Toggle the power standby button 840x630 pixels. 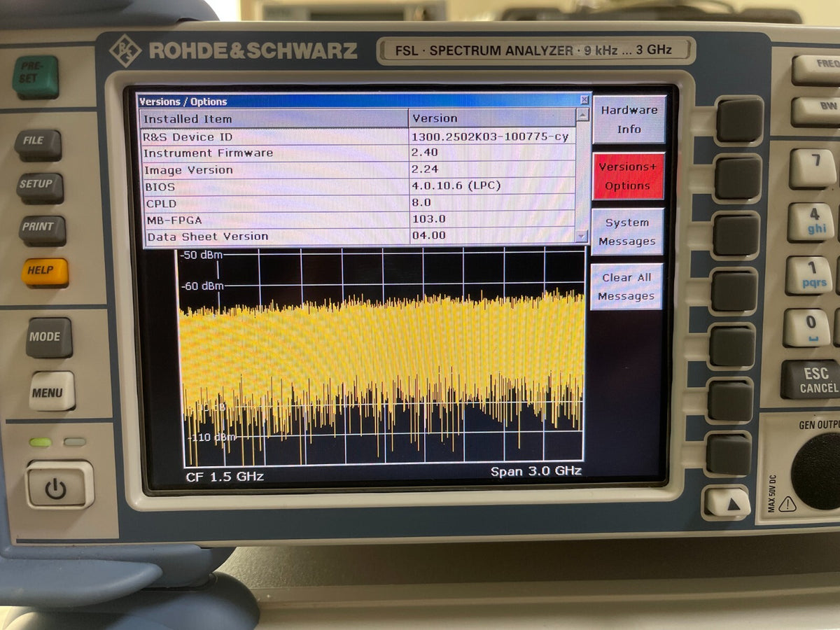tap(59, 484)
